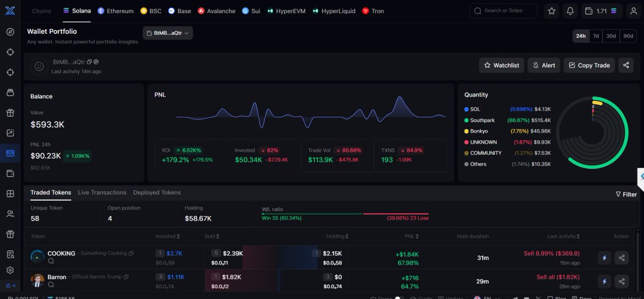Sort table by Sold column

[211, 236]
